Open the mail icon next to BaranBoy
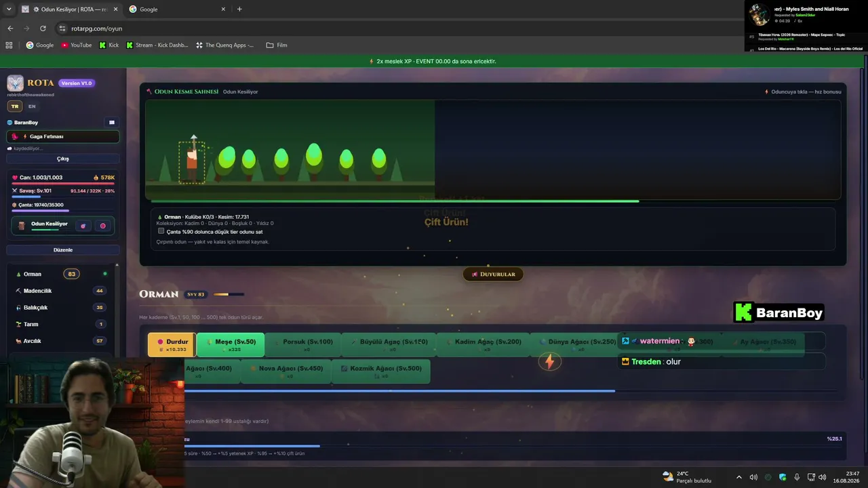The width and height of the screenshot is (868, 488). coord(112,123)
